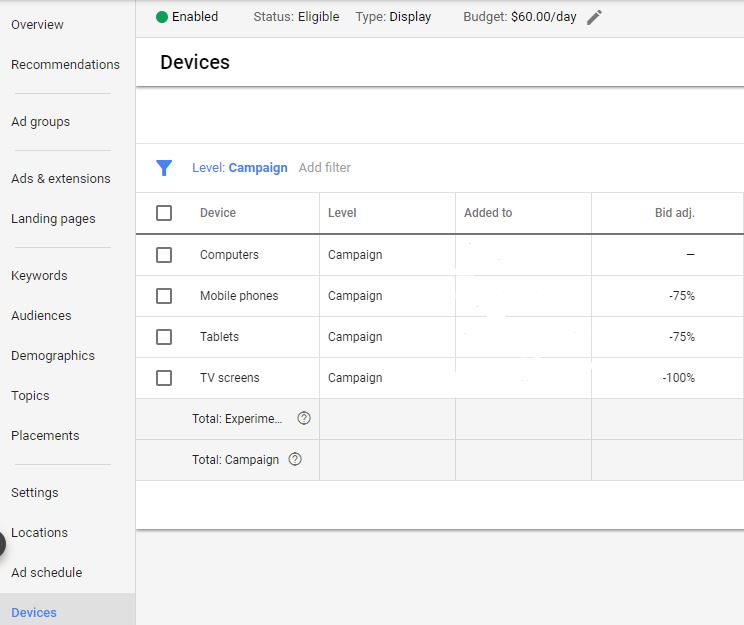Click the Type: Display label
Image resolution: width=744 pixels, height=625 pixels.
point(393,17)
